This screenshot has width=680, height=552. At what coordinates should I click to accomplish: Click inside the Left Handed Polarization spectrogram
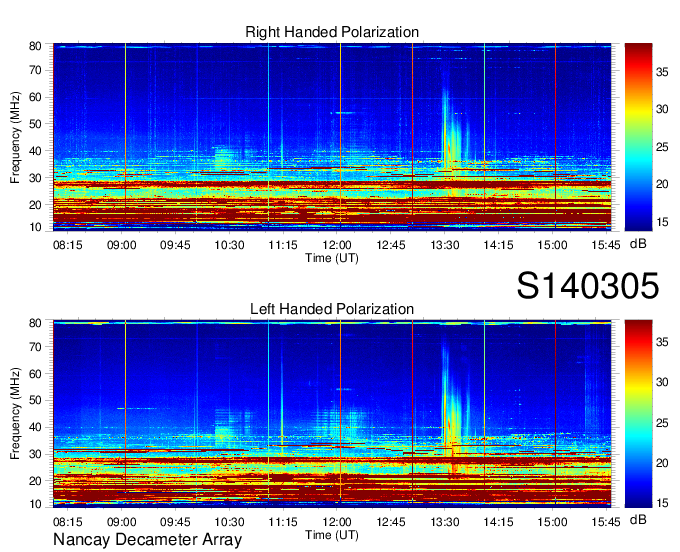click(332, 414)
